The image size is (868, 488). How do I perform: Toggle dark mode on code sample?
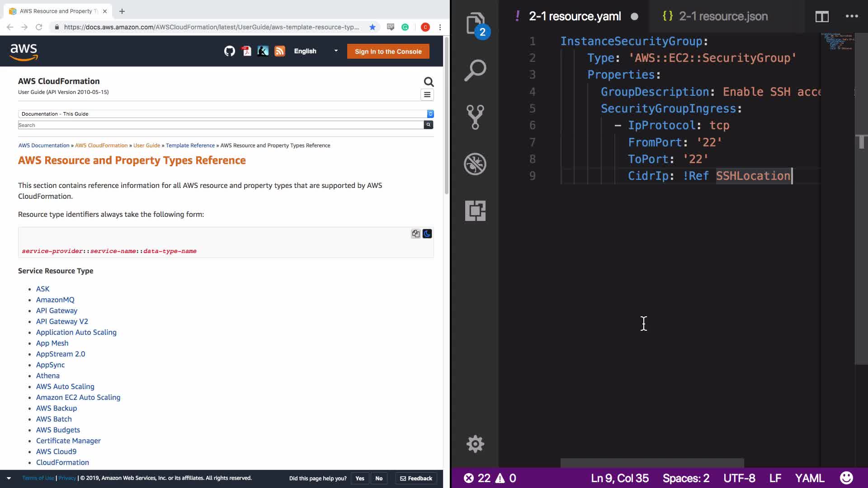pos(427,234)
